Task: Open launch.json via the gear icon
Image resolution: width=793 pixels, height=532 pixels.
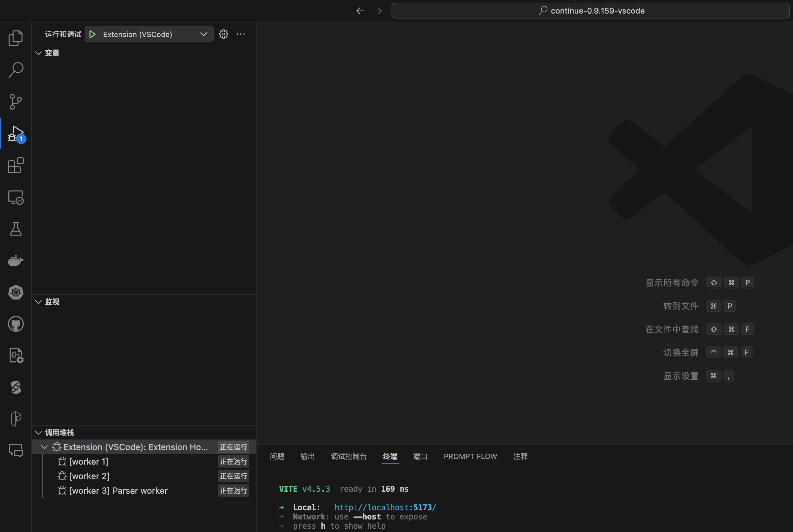Action: coord(223,34)
